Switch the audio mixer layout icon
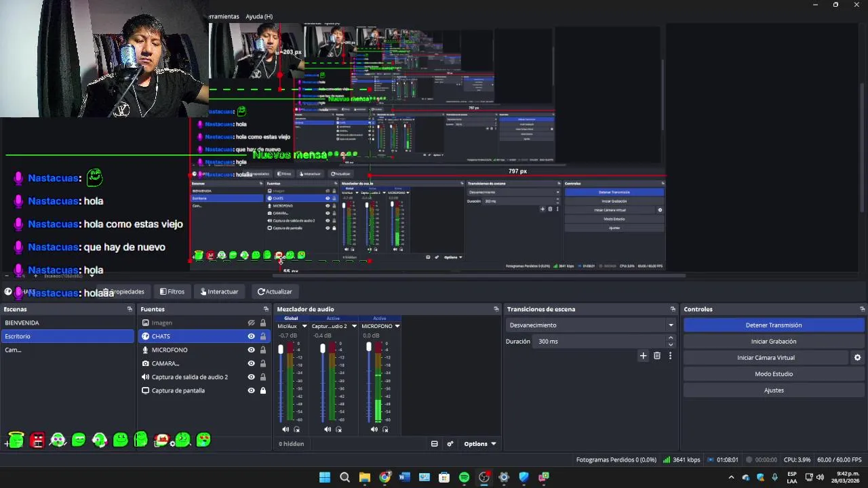Viewport: 868px width, 488px height. pos(434,444)
